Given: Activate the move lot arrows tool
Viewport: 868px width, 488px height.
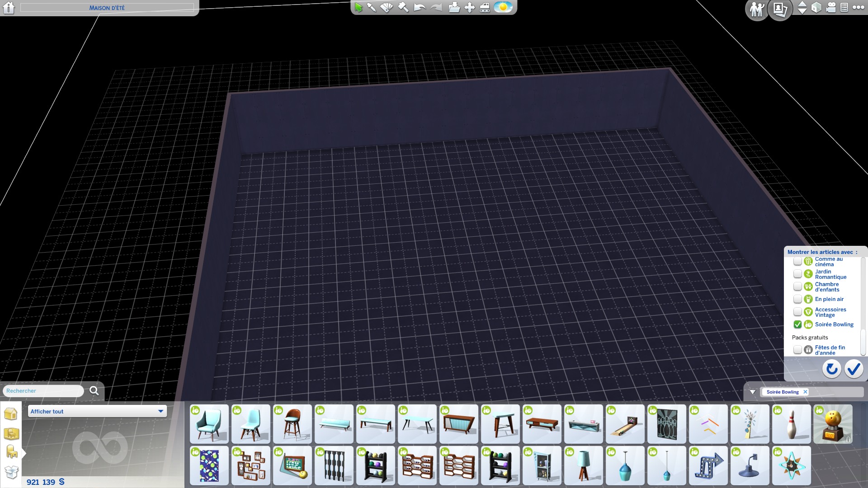Looking at the screenshot, I should pyautogui.click(x=470, y=7).
